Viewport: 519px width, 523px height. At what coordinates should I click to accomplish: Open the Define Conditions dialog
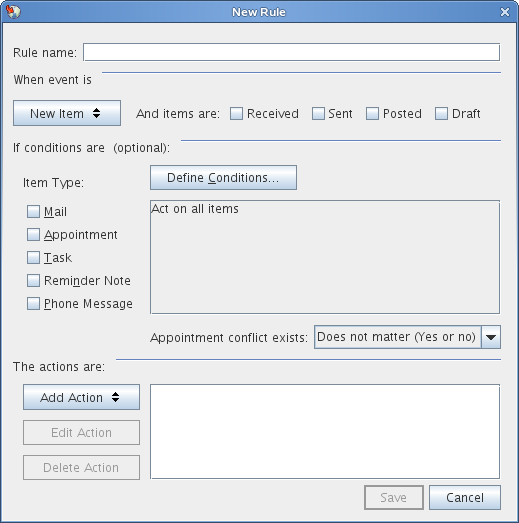223,177
